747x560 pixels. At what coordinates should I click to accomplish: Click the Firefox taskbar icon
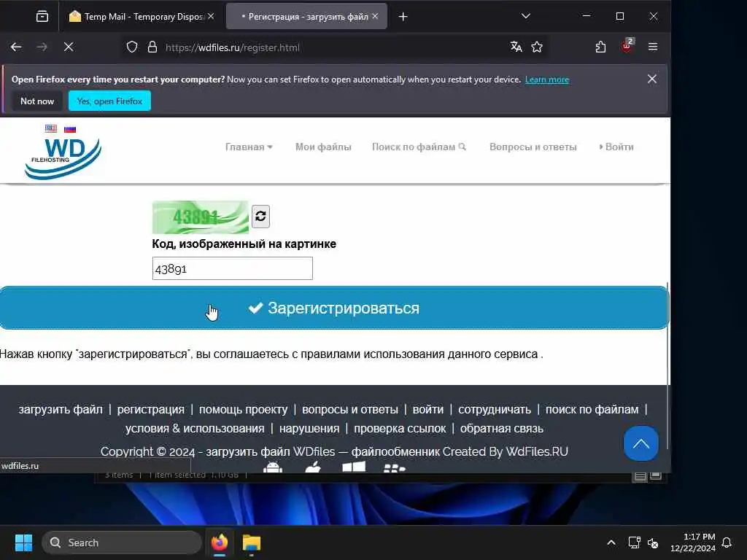[x=220, y=542]
